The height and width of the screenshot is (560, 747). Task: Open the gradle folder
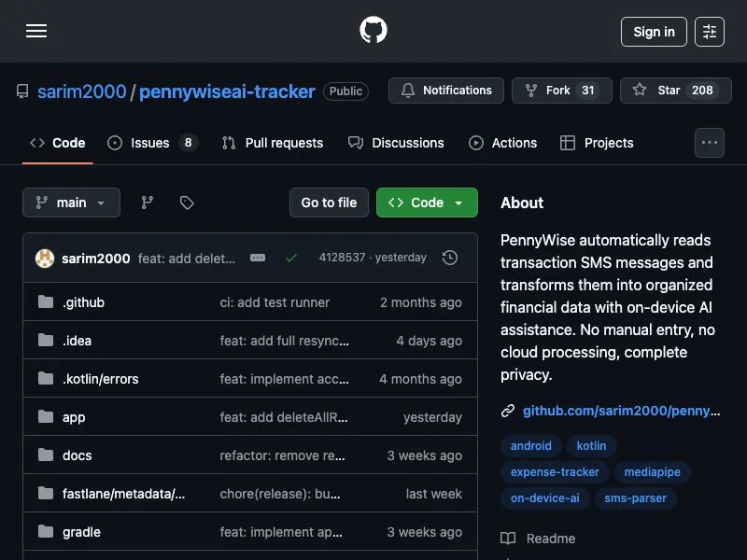pyautogui.click(x=81, y=532)
